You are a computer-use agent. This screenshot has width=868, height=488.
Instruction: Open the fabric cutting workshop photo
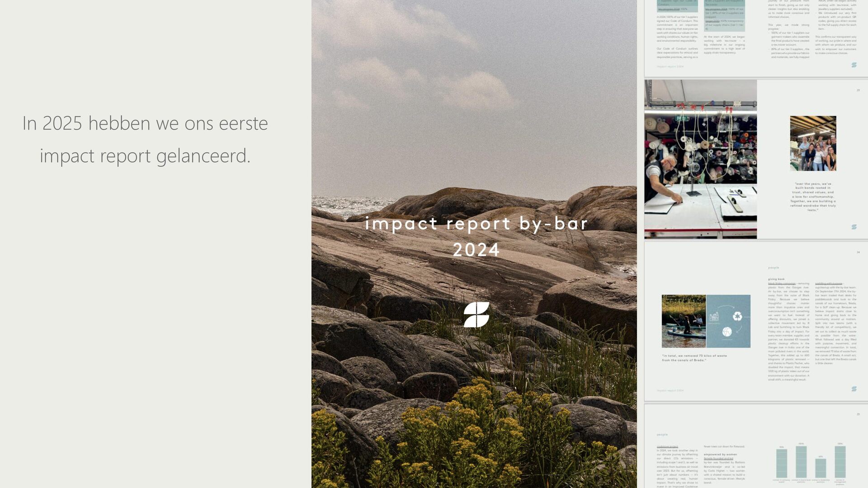coord(700,159)
